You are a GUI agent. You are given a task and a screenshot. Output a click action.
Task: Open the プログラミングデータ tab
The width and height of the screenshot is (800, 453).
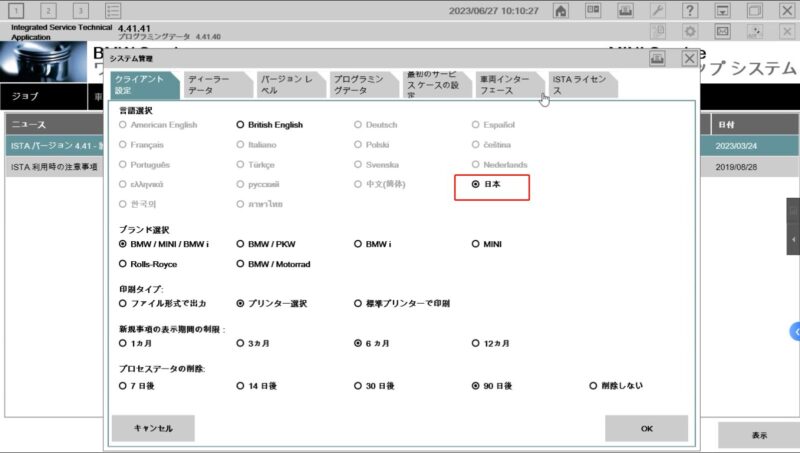click(x=363, y=85)
